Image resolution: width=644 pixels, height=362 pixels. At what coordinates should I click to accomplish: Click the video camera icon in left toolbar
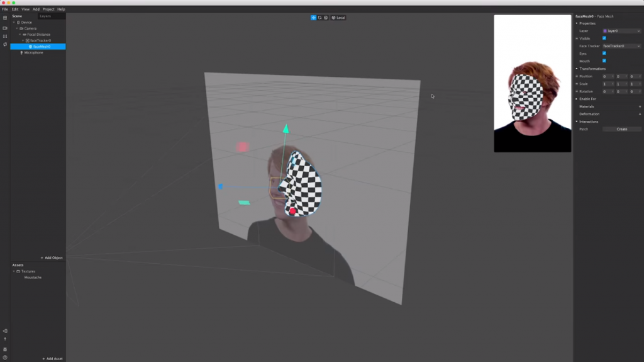(x=5, y=28)
